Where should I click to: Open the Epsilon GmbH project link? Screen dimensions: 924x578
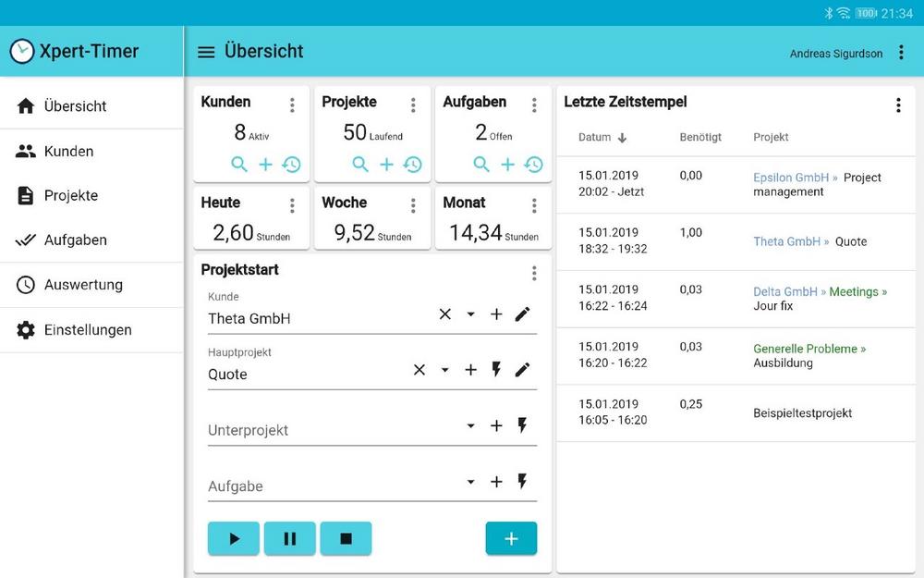click(x=792, y=178)
